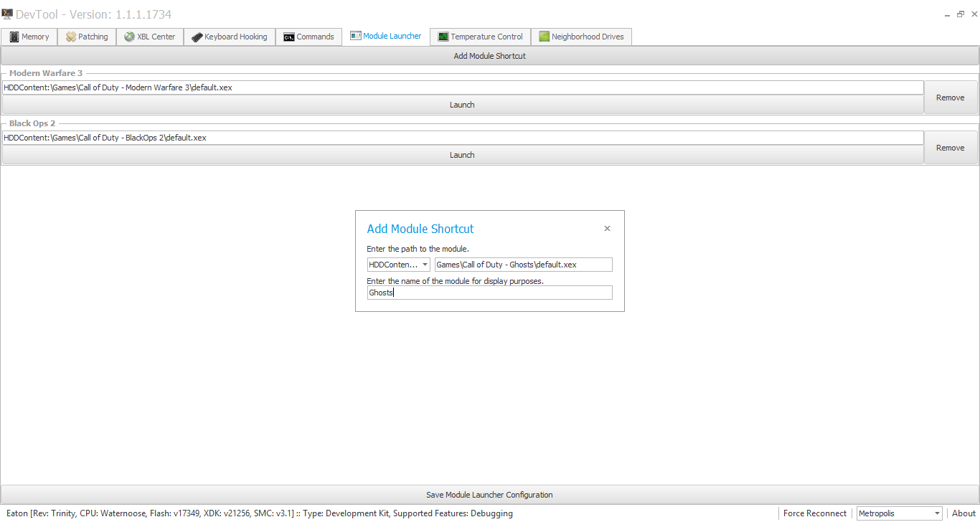Launch the Modern Warfare 3 module
Image resolution: width=980 pixels, height=522 pixels.
click(462, 105)
